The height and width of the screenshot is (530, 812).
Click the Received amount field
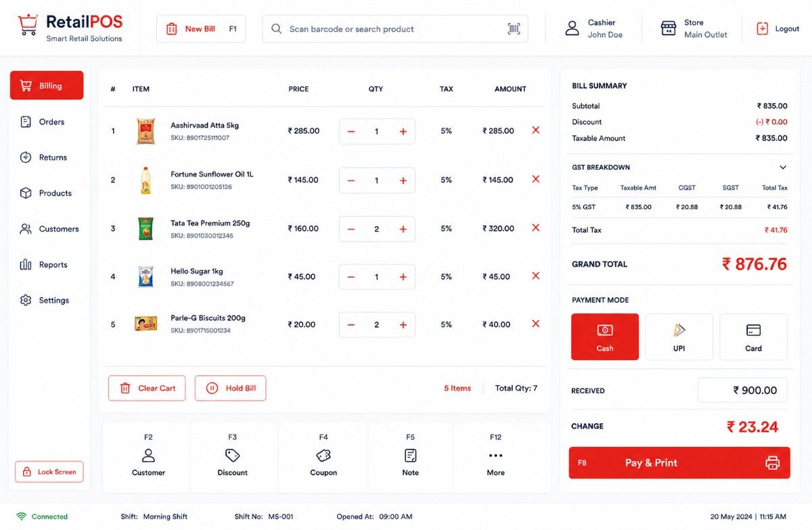(x=742, y=390)
